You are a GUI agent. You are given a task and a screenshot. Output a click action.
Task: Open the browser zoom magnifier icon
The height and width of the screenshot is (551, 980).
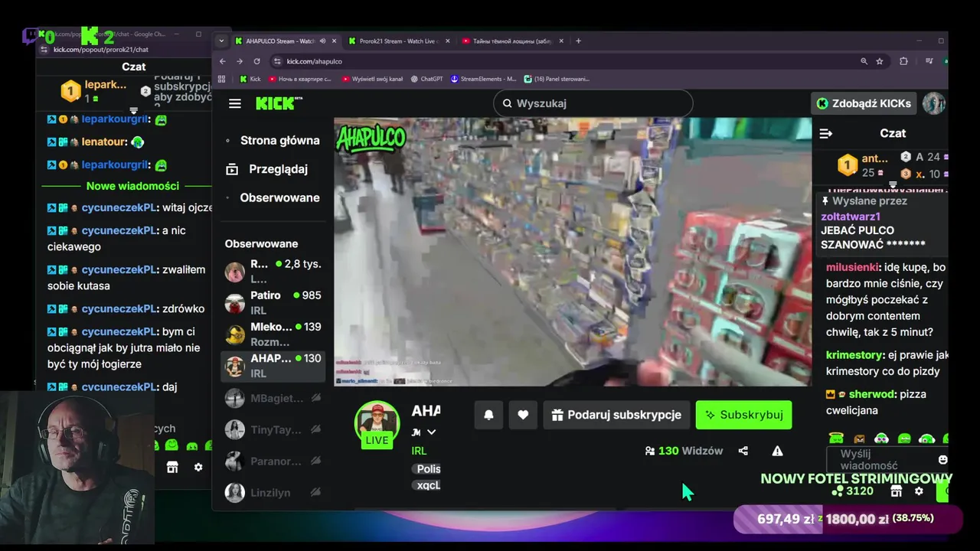pyautogui.click(x=864, y=61)
